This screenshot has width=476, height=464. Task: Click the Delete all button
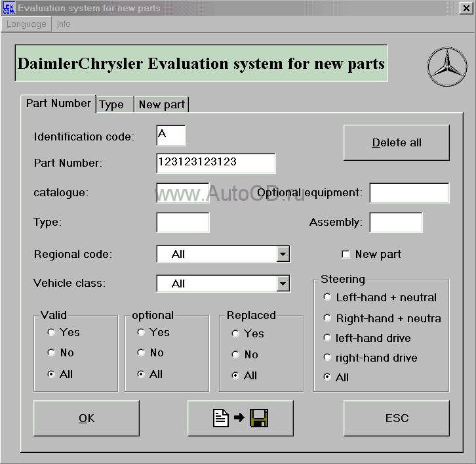397,142
